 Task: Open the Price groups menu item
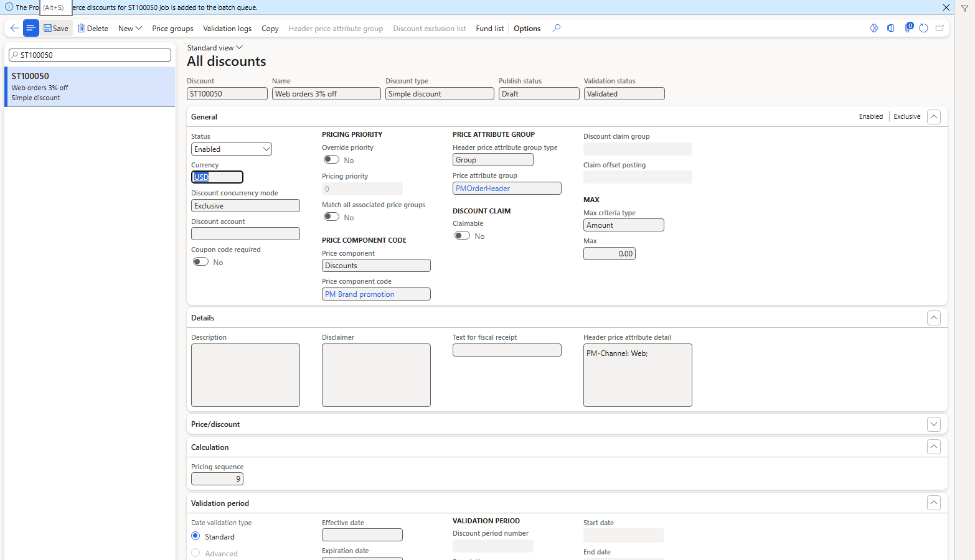(172, 29)
